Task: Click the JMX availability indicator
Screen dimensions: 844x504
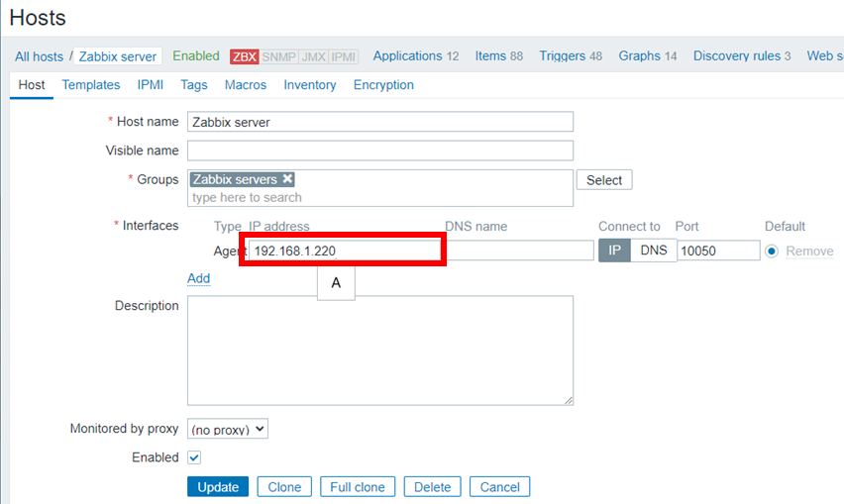Action: (313, 56)
